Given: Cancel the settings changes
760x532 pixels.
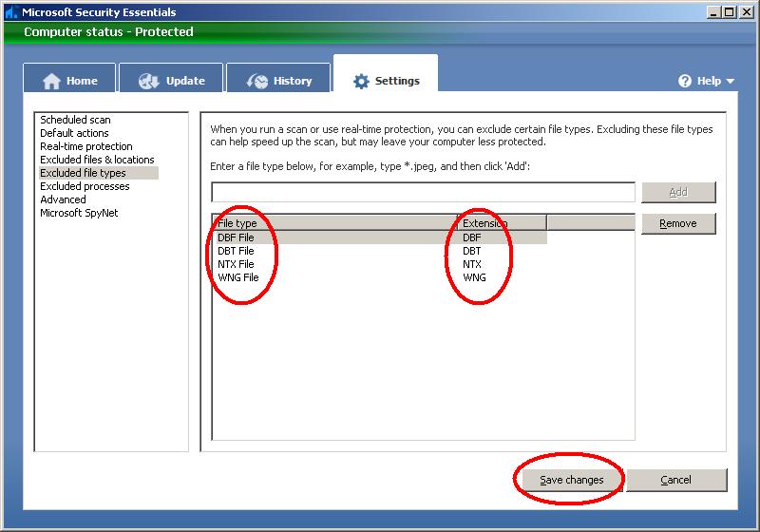Looking at the screenshot, I should coord(675,480).
